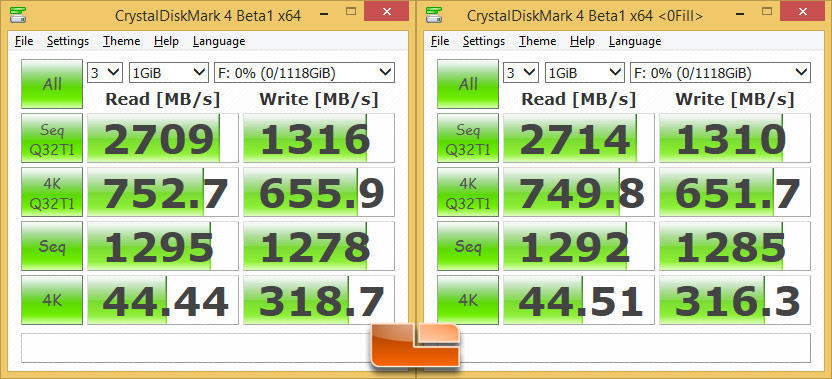Open Theme menu in 0Fill window
The width and height of the screenshot is (832, 379).
click(538, 41)
